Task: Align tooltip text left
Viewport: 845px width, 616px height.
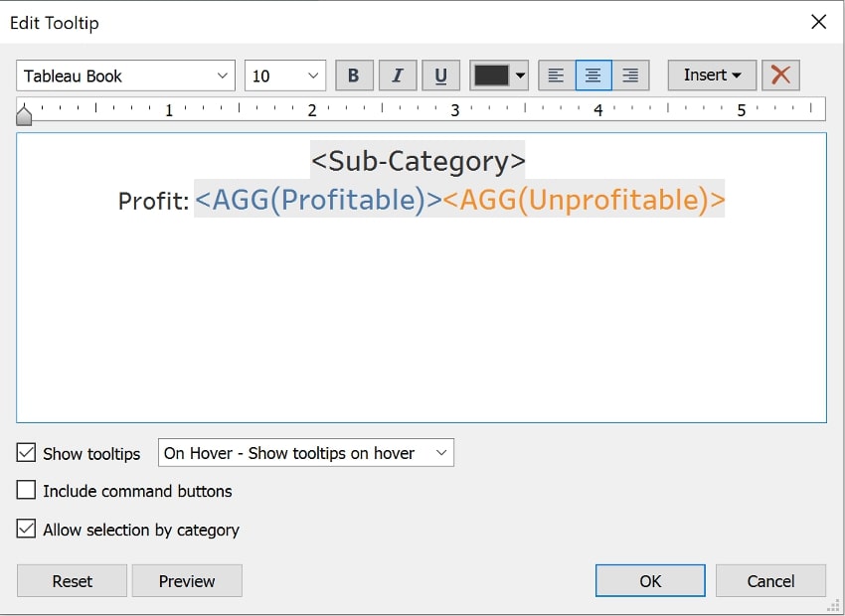Action: coord(557,76)
